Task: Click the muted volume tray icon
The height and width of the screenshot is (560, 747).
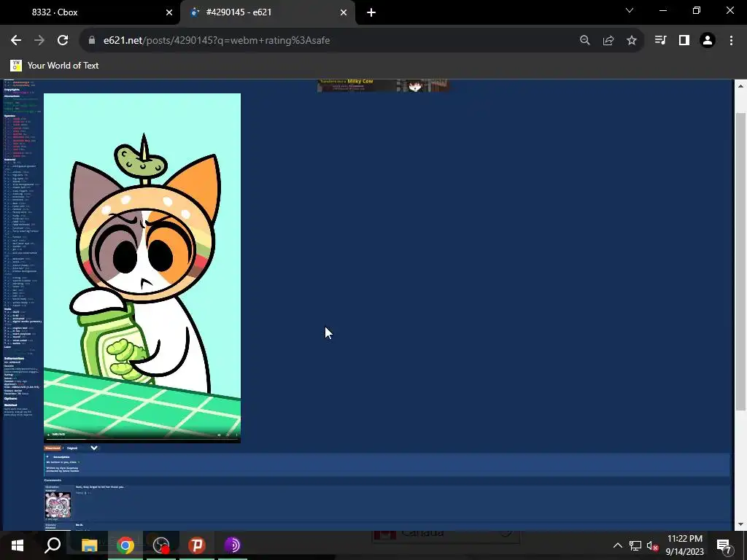Action: [652, 545]
